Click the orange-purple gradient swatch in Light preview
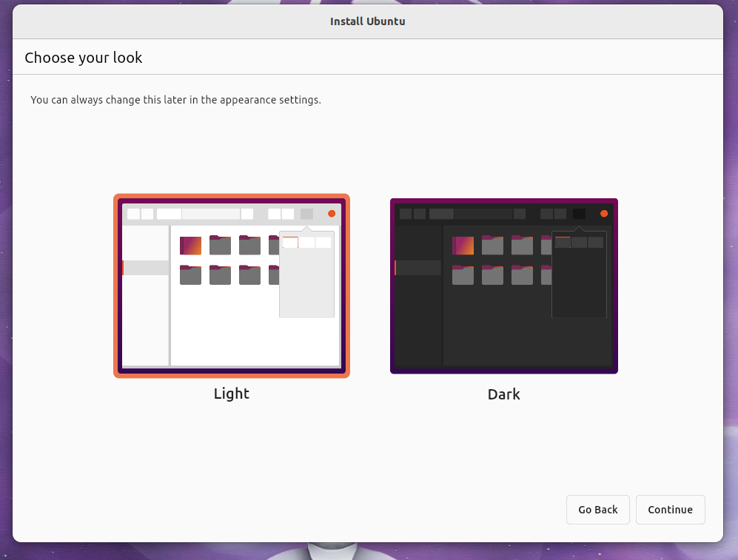 click(190, 245)
